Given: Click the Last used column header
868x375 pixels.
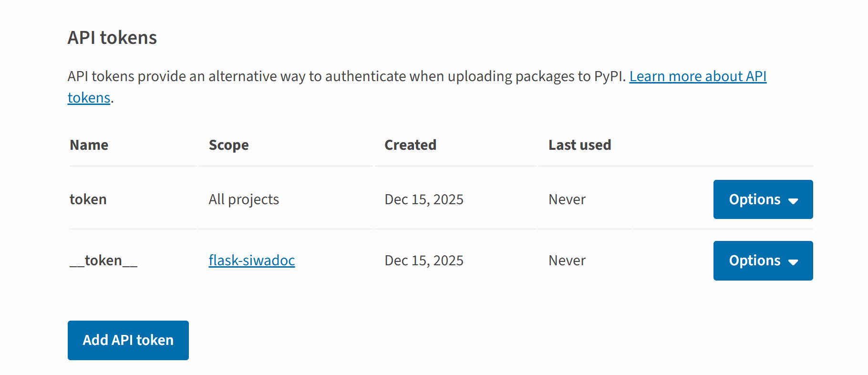Looking at the screenshot, I should (579, 145).
